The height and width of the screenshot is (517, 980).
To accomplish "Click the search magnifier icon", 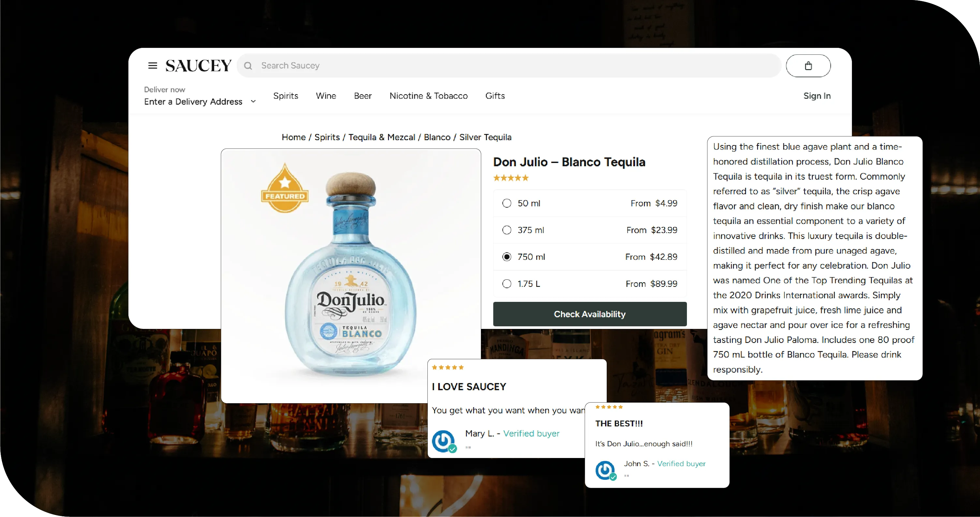I will click(x=248, y=66).
